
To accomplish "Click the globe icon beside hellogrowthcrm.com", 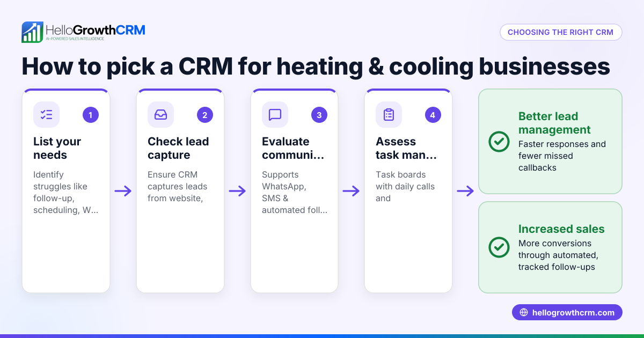I will coord(524,313).
